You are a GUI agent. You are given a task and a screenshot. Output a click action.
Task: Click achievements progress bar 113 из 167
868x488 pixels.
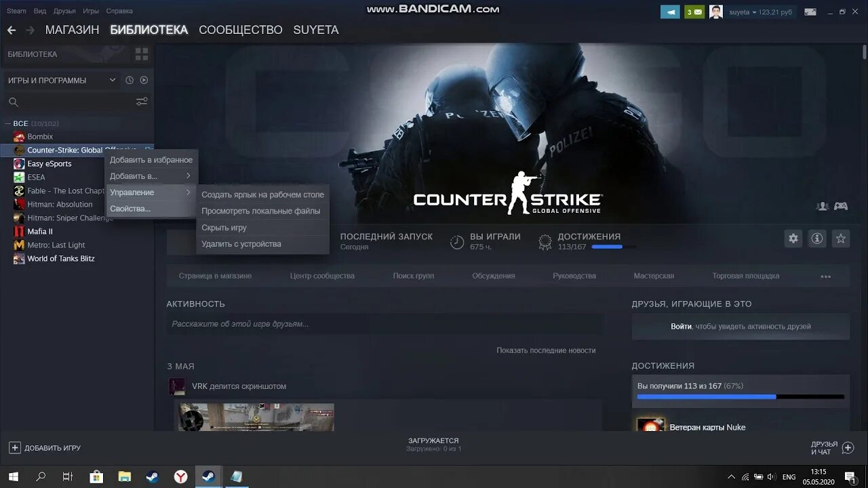tap(741, 396)
